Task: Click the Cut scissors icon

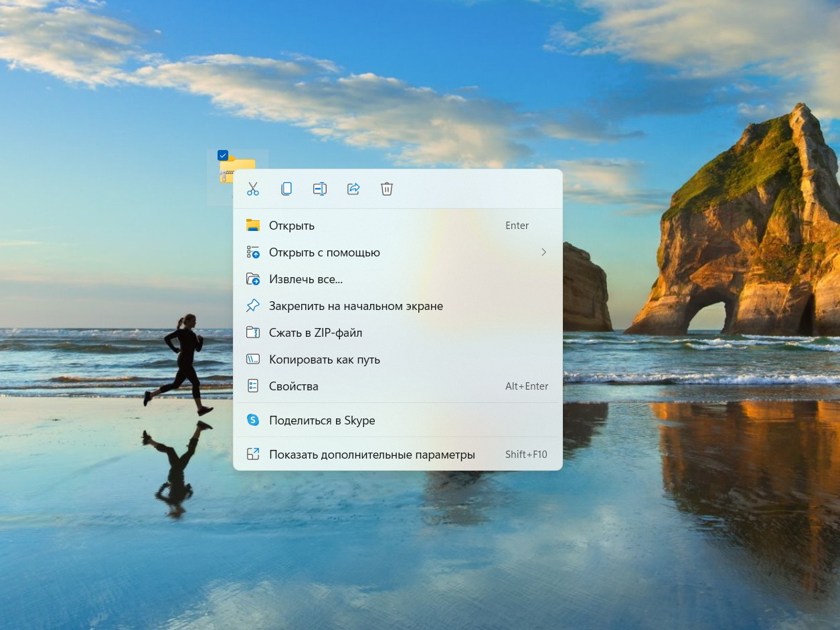Action: (252, 189)
